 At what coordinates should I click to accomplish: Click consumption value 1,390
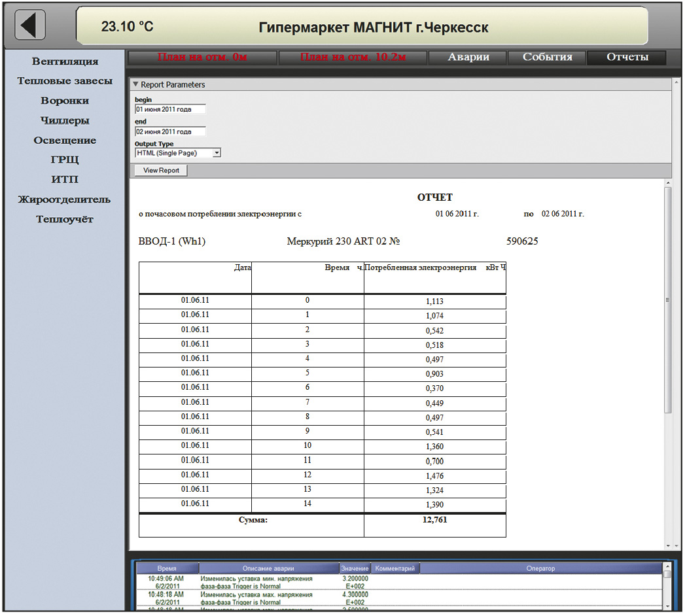(434, 504)
